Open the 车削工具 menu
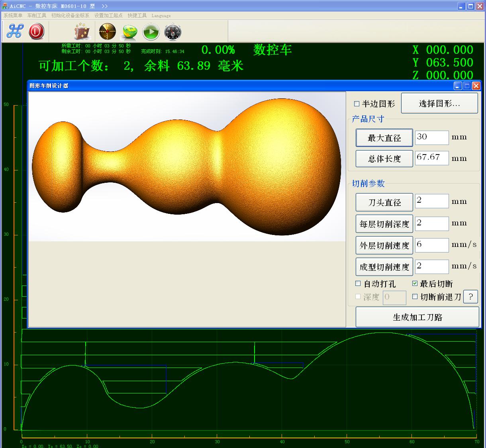Viewport: 486px width, 448px height. pyautogui.click(x=37, y=16)
